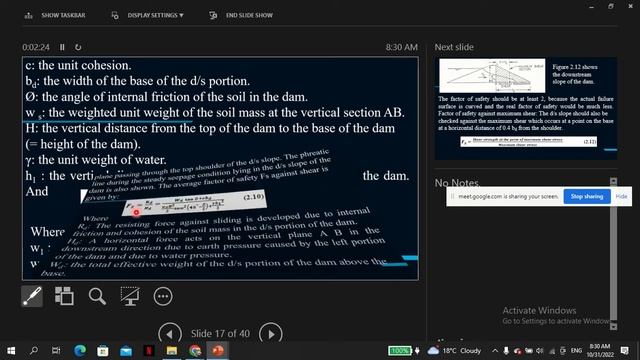
Task: Hide the screen sharing notification bar
Action: tap(621, 196)
